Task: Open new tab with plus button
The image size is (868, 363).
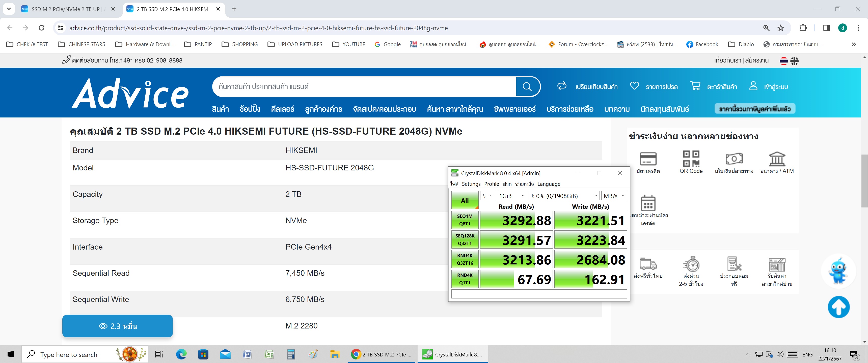Action: click(x=234, y=9)
